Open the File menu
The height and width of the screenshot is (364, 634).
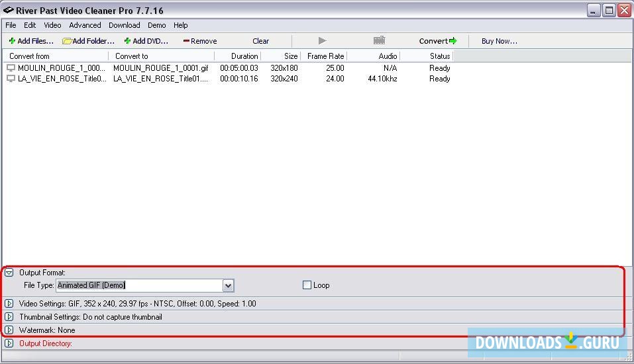tap(11, 25)
